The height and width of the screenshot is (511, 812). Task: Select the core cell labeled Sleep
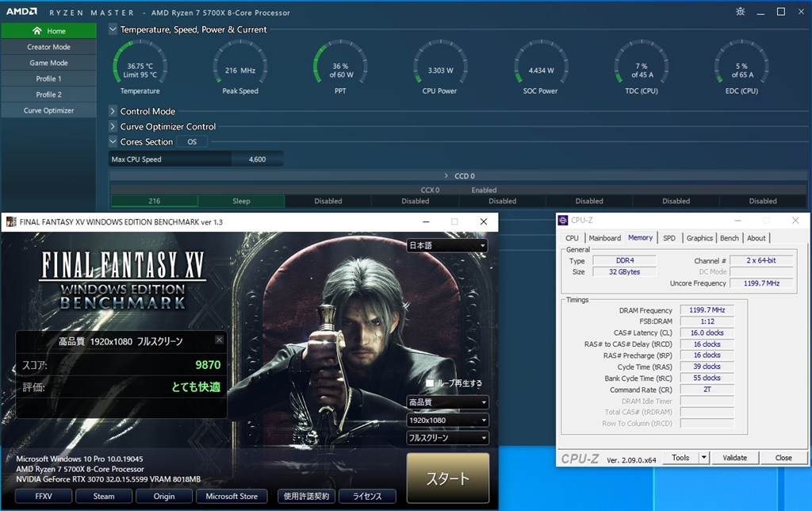point(241,201)
